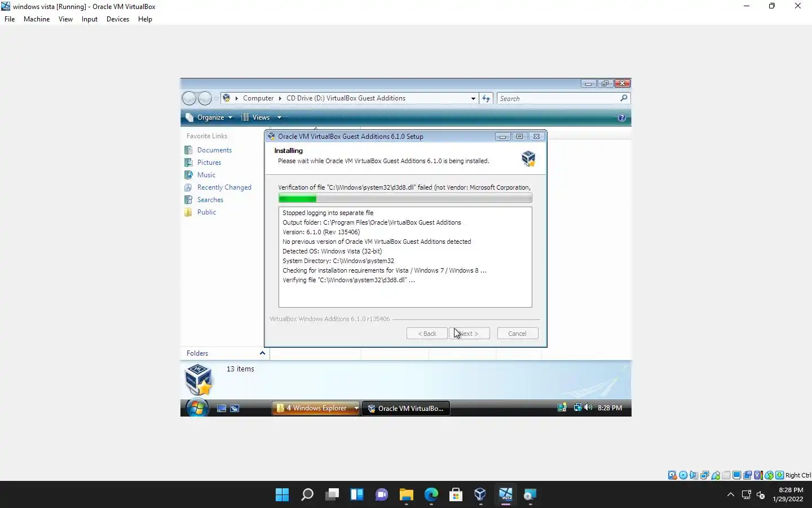Click Switch between windows quick launch icon
Viewport: 812px width, 508px height.
point(235,408)
